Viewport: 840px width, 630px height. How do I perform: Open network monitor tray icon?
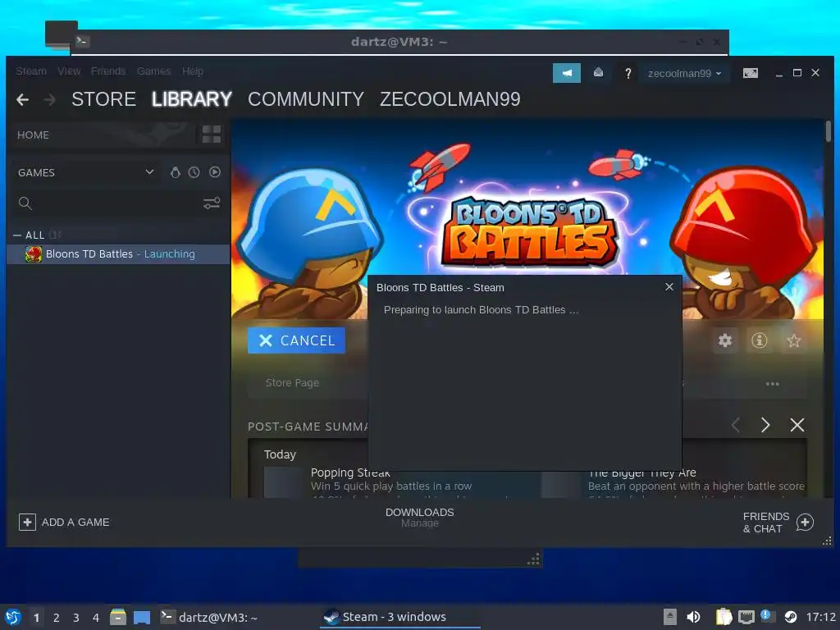pyautogui.click(x=746, y=617)
